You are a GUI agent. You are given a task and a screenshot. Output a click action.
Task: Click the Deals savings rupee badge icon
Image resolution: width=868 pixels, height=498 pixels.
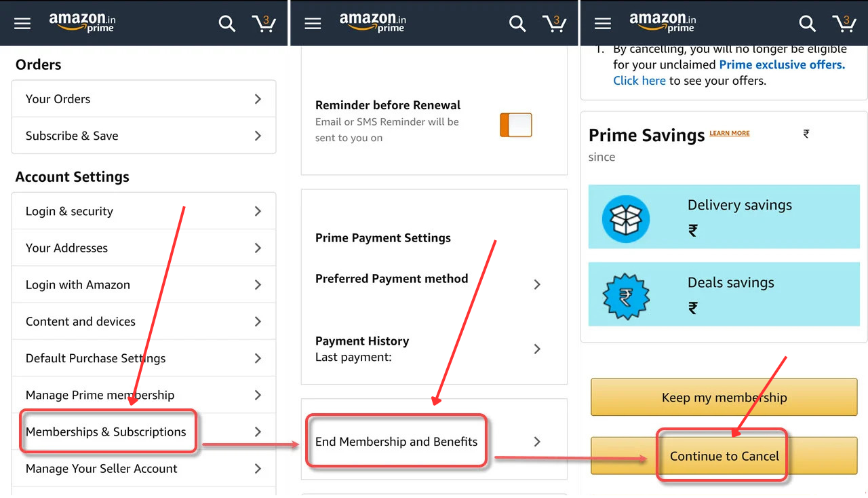pos(625,294)
